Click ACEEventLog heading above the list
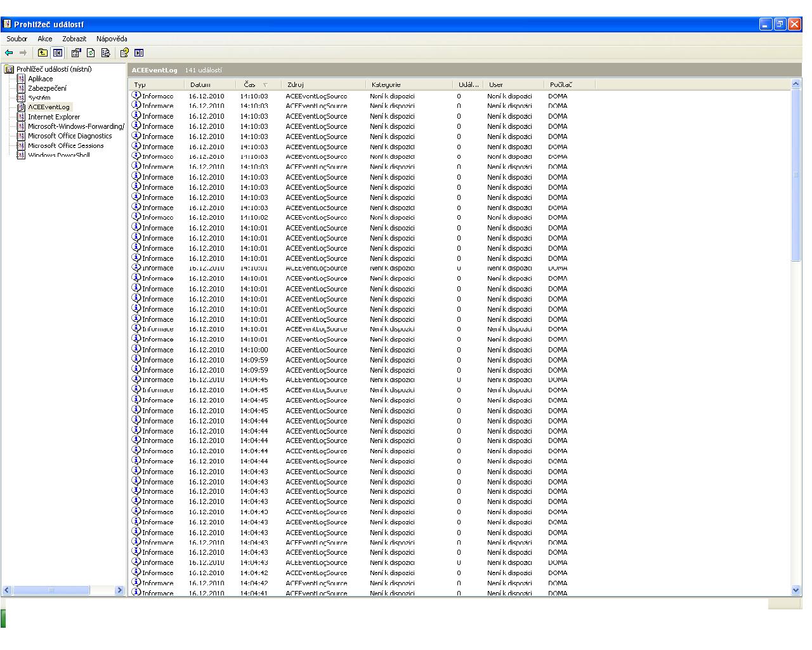 point(154,70)
